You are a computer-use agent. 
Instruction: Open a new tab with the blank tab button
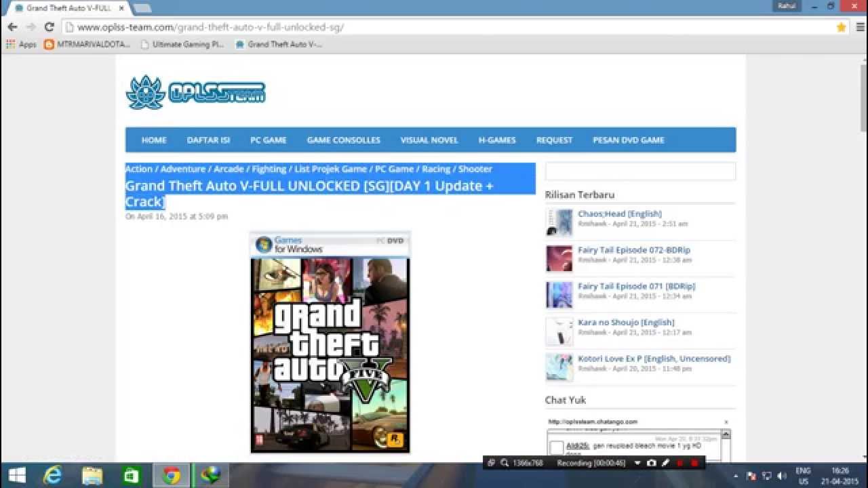[142, 8]
